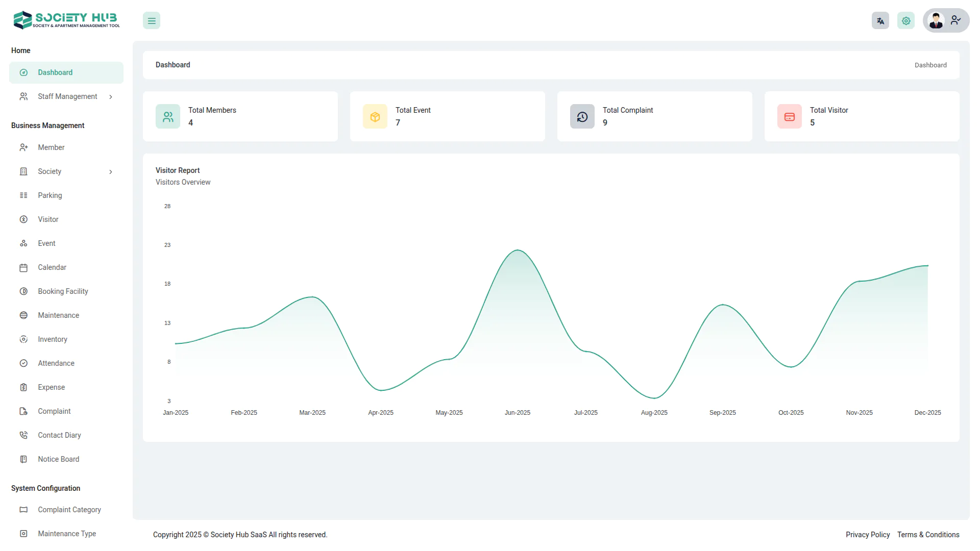Open the Terms & Conditions link
The height and width of the screenshot is (551, 980).
(928, 535)
